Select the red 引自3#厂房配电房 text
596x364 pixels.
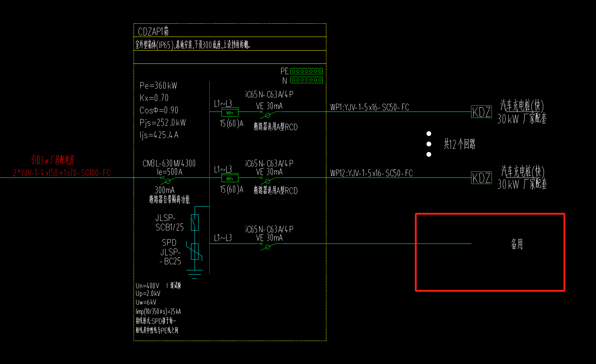point(53,160)
